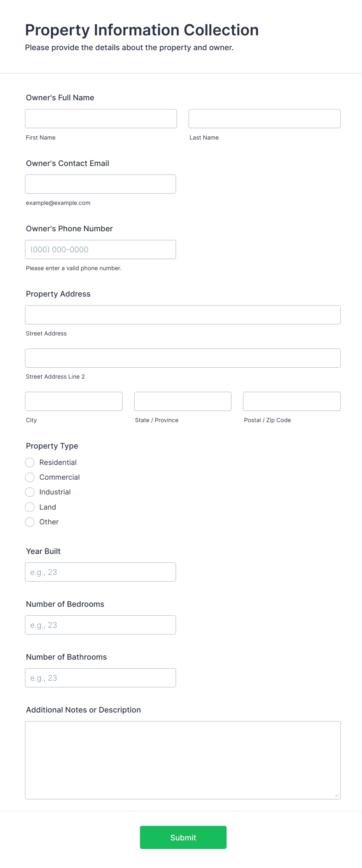Click the Owner's Phone Number field
The width and height of the screenshot is (362, 868).
tap(100, 249)
